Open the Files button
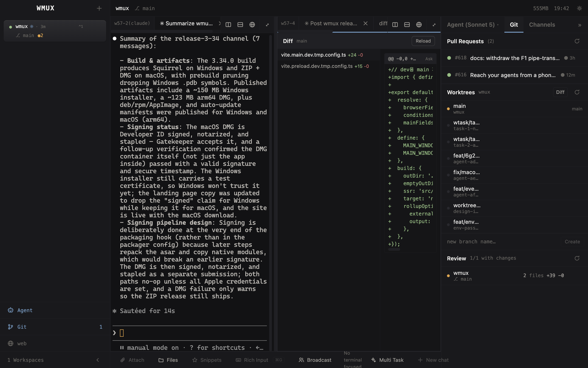 pyautogui.click(x=168, y=360)
